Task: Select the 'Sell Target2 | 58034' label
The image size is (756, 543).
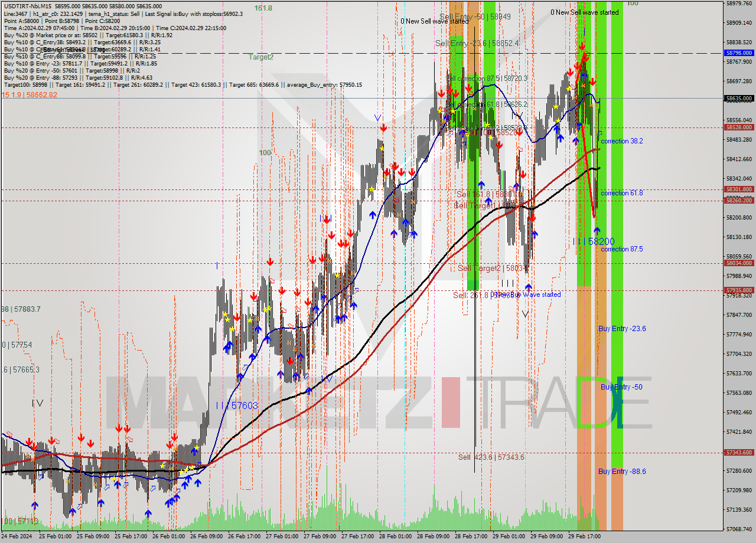Action: click(x=493, y=268)
